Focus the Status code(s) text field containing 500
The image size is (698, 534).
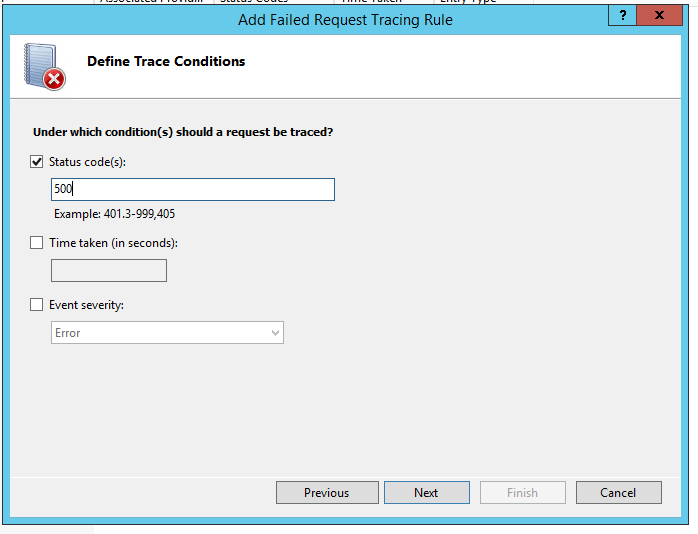click(193, 190)
